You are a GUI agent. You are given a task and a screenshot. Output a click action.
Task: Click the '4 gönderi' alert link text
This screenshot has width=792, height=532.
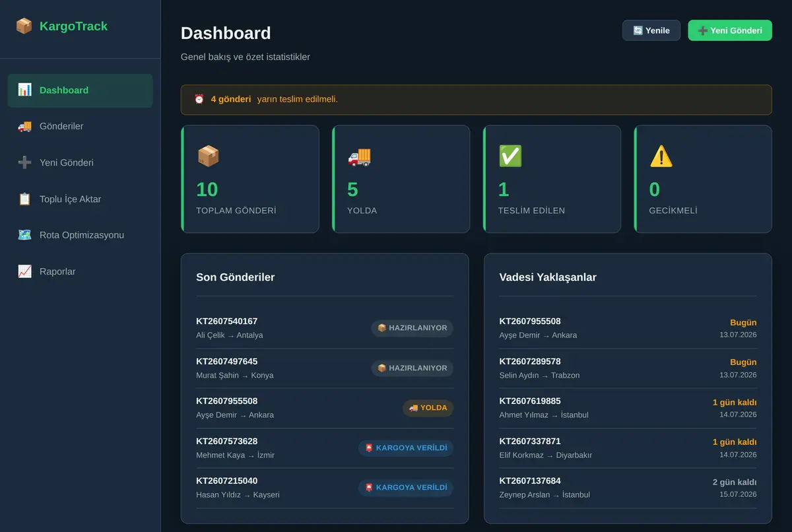point(231,99)
